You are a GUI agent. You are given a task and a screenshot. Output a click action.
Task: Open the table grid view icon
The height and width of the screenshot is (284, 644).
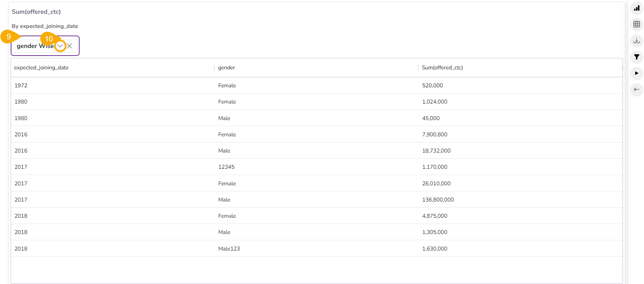click(x=636, y=24)
